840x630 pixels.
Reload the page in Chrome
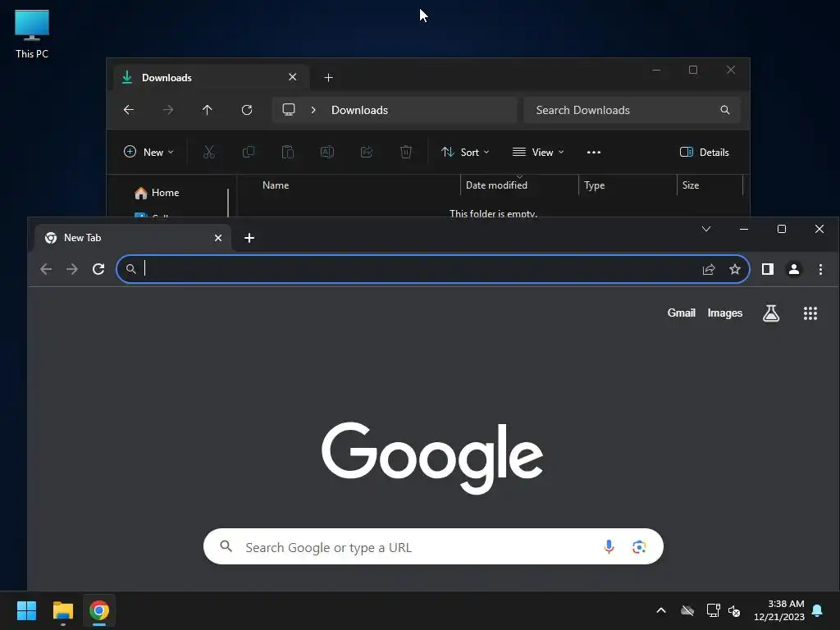click(98, 269)
